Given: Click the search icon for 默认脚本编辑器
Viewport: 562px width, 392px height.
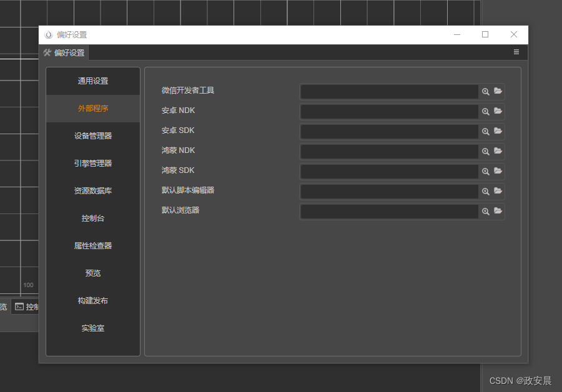Looking at the screenshot, I should point(486,192).
